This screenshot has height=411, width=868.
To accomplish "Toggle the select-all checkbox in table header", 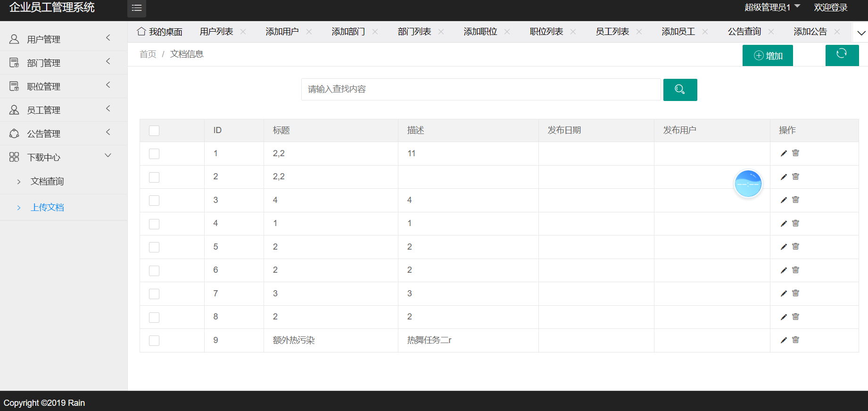I will point(154,131).
